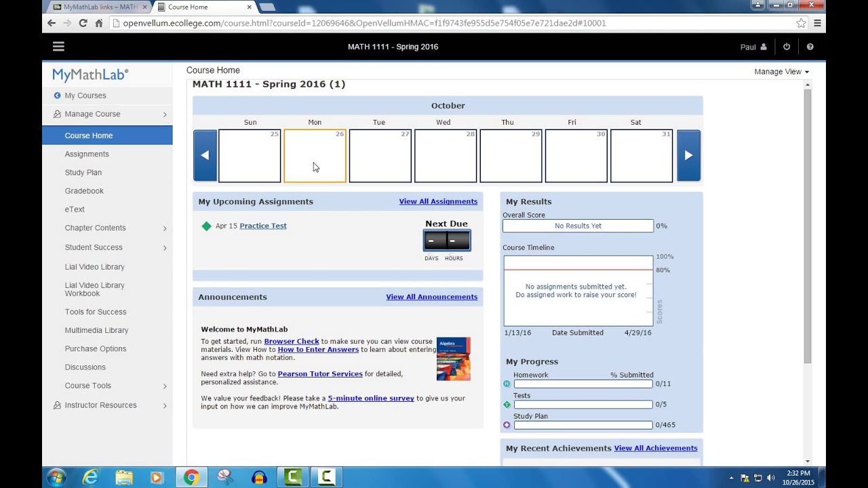The width and height of the screenshot is (868, 488).
Task: Click the volume icon in the system tray
Action: [x=771, y=477]
